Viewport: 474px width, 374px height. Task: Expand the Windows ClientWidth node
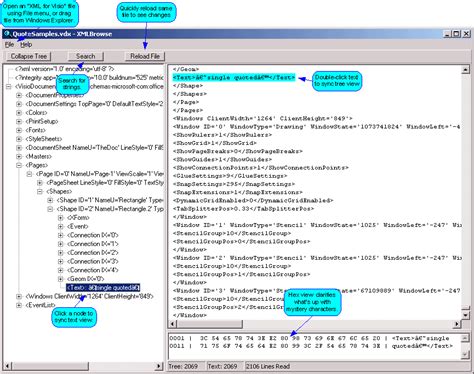click(19, 296)
